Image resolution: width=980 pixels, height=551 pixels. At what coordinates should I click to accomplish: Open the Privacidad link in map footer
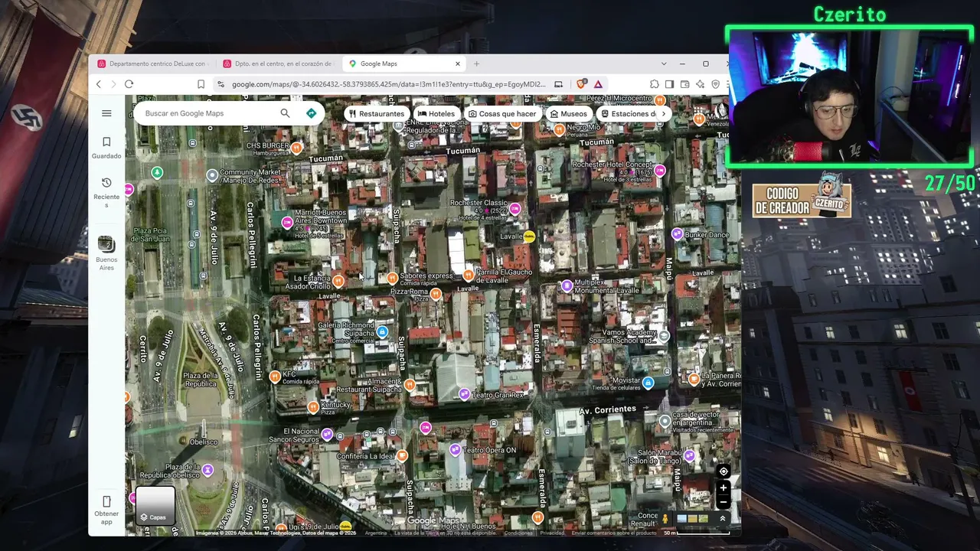(x=552, y=533)
